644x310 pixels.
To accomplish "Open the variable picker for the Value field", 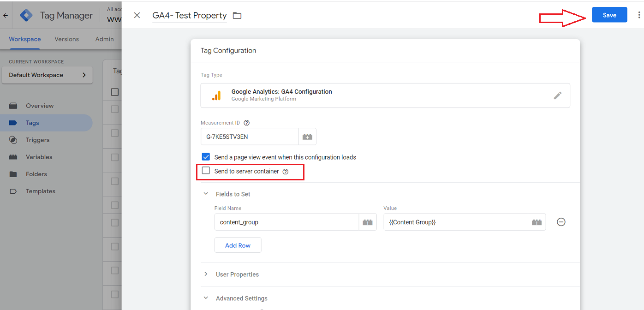I will 537,222.
